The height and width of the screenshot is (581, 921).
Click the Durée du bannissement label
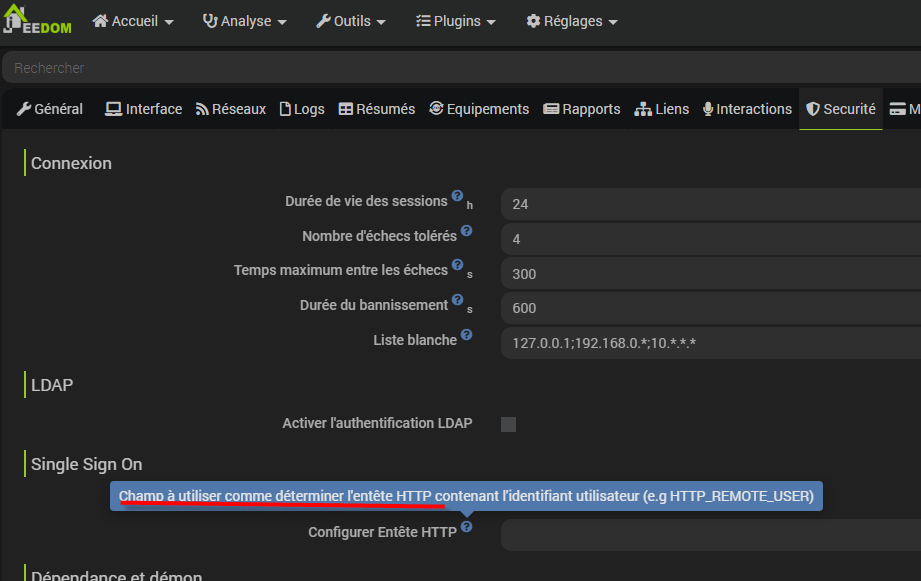pos(374,305)
